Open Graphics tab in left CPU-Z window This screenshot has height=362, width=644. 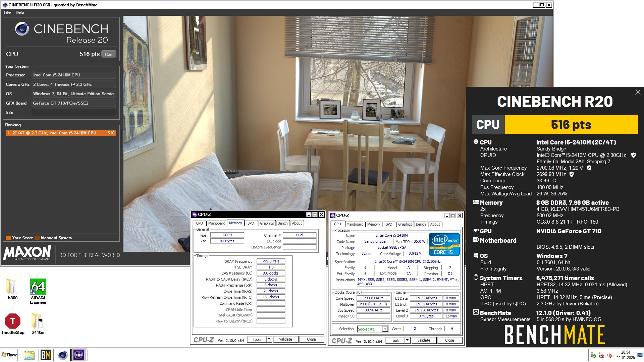coord(267,223)
